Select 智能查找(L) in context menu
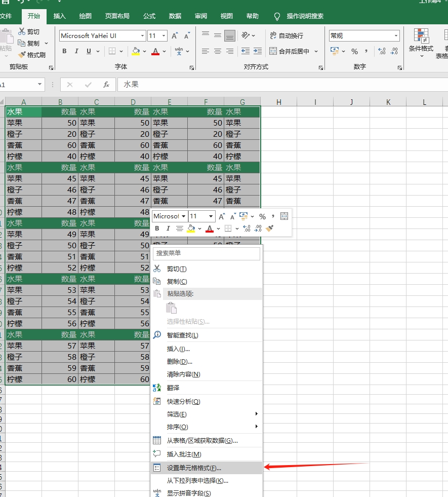Image resolution: width=448 pixels, height=497 pixels. click(207, 335)
